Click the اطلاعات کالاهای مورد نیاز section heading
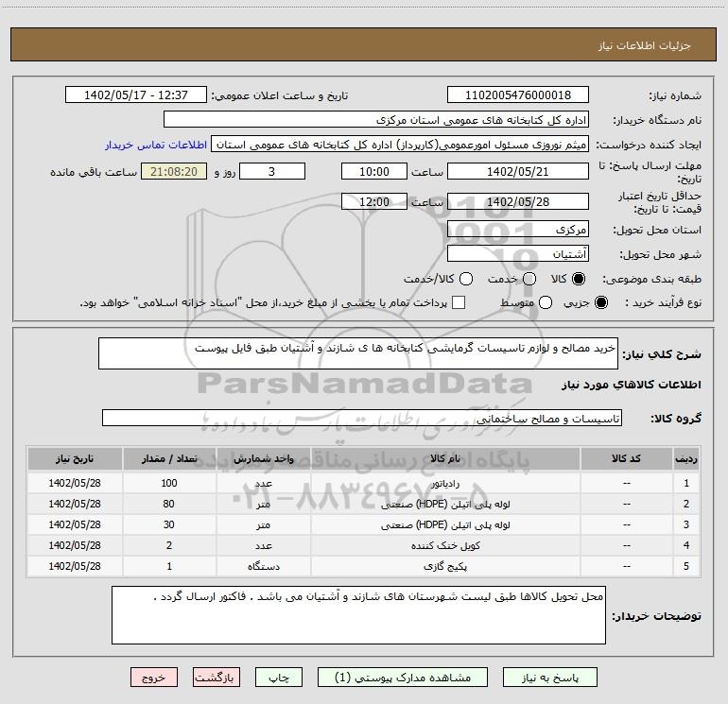The width and height of the screenshot is (728, 704). [x=631, y=385]
